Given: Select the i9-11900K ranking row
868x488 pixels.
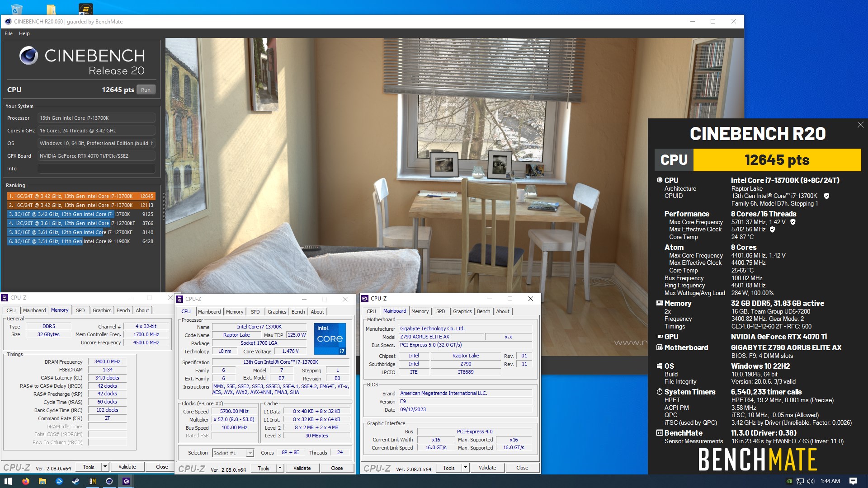Looking at the screenshot, I should [x=81, y=241].
